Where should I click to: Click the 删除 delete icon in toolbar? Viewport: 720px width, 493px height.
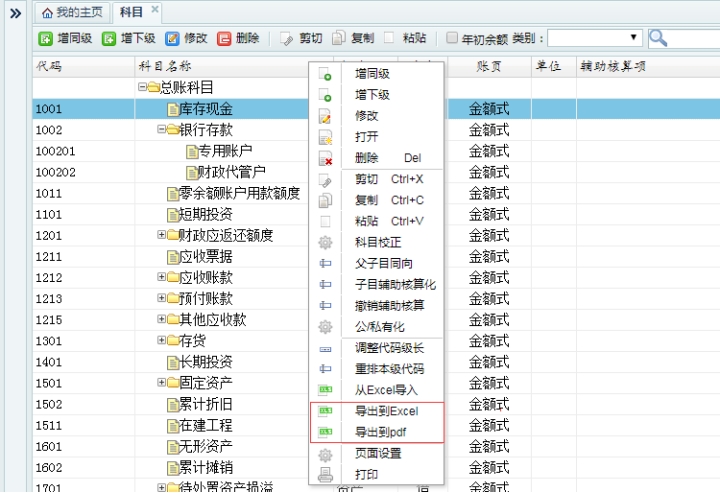tap(225, 38)
